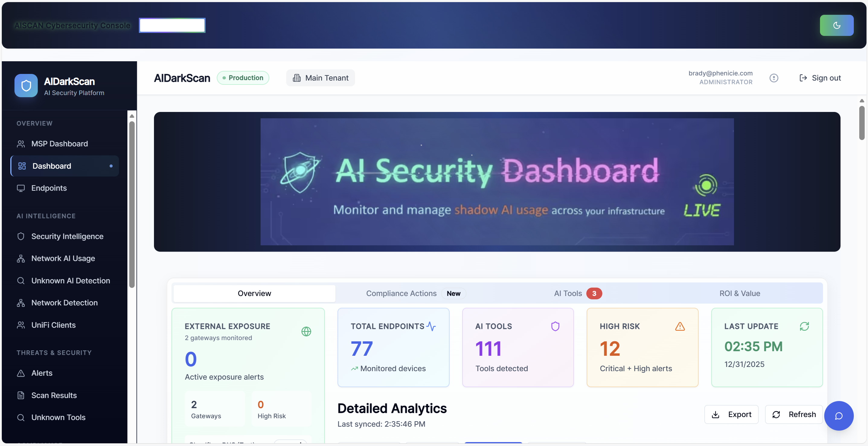Toggle the account info circle near Sign out

pos(774,78)
